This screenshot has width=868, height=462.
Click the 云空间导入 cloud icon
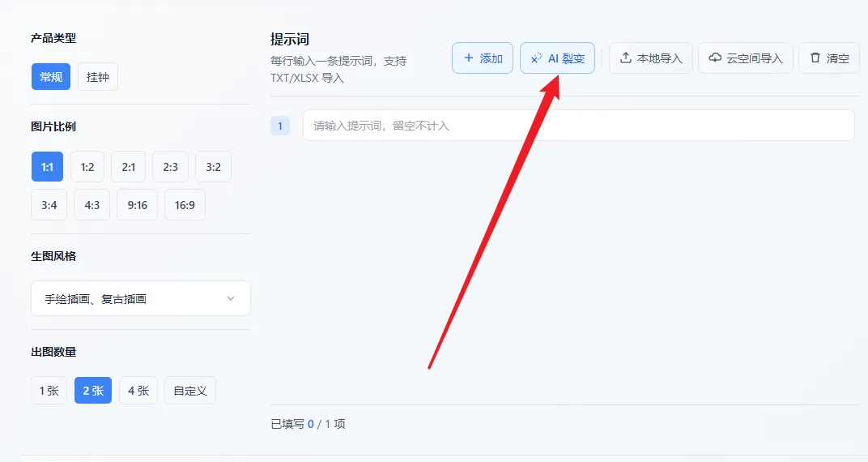pyautogui.click(x=715, y=58)
